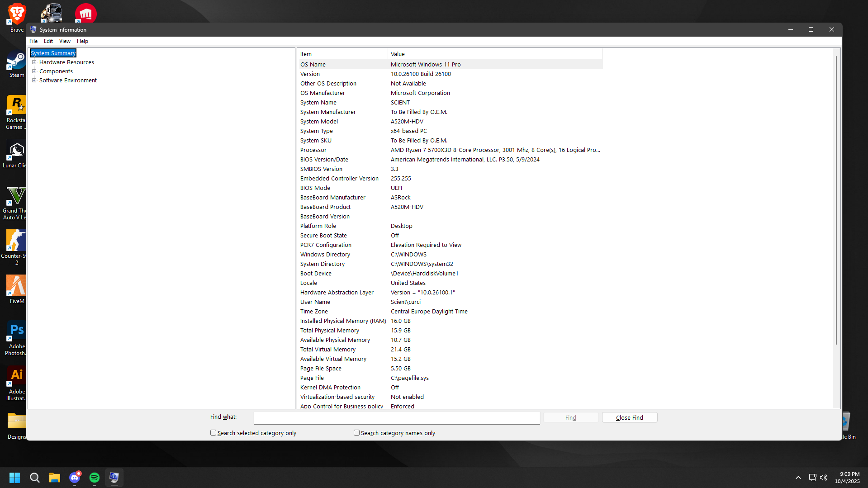
Task: Switch to Discord on the taskbar
Action: click(x=75, y=478)
